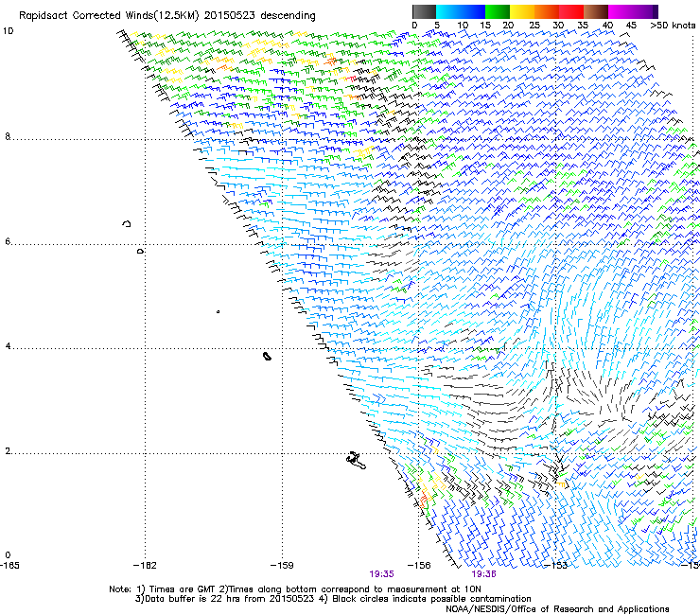Click the longitude label '-165'
700x615 pixels.
9,566
